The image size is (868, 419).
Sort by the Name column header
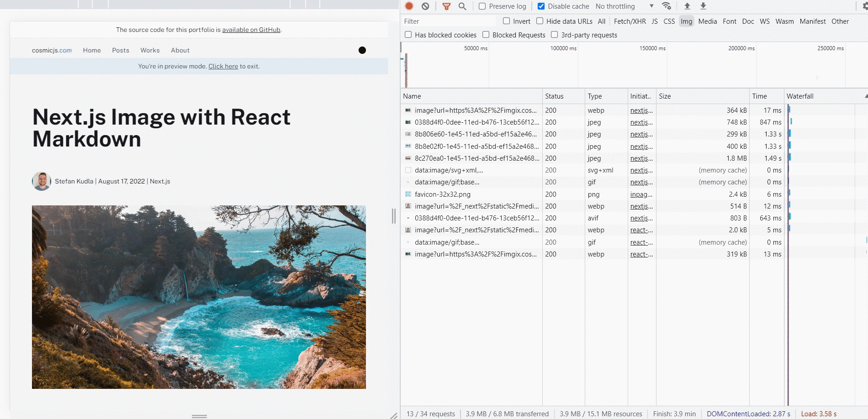(471, 96)
